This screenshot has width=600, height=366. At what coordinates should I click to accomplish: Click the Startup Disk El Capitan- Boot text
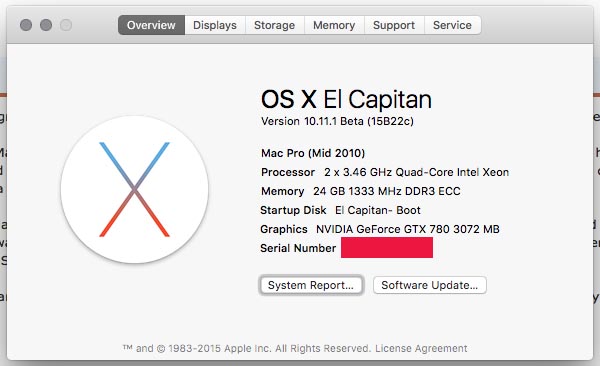pyautogui.click(x=340, y=210)
